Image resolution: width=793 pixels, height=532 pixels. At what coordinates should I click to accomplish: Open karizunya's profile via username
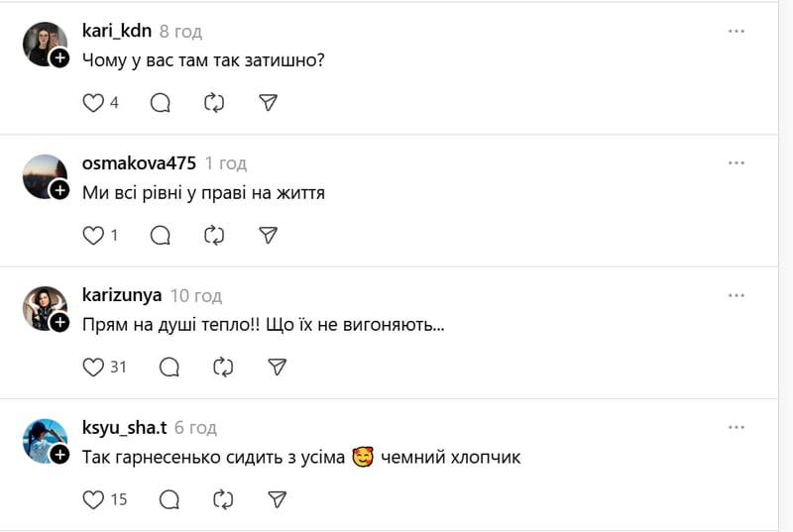[x=121, y=295]
